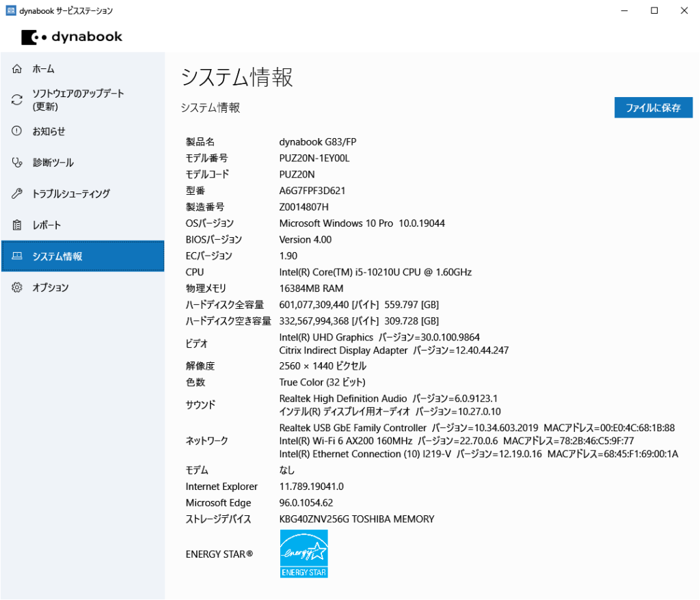Click EC version value 1.90
The height and width of the screenshot is (600, 700).
(x=288, y=256)
